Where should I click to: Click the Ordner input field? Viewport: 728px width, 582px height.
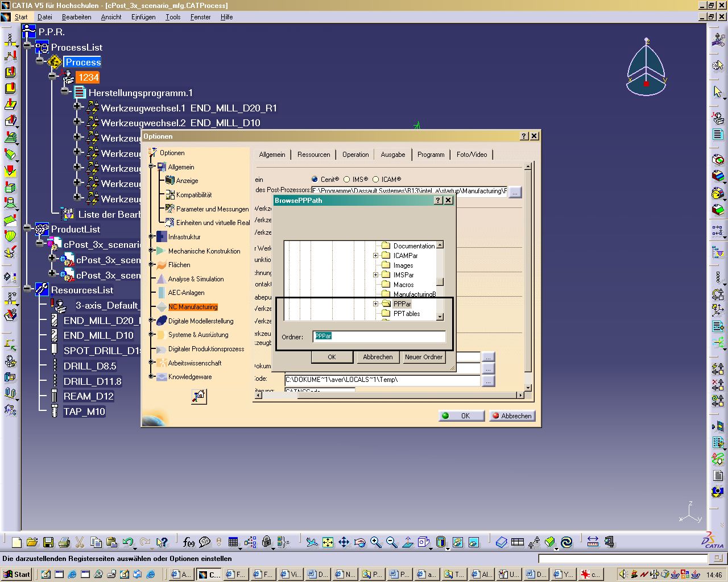click(x=379, y=336)
